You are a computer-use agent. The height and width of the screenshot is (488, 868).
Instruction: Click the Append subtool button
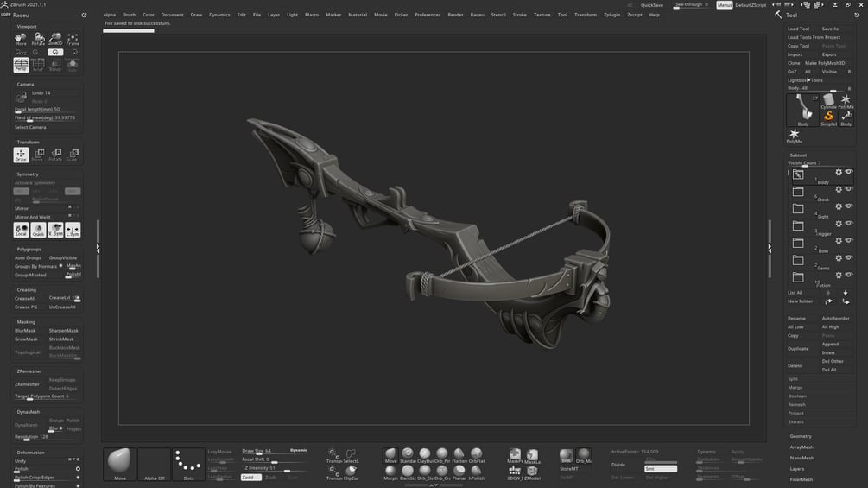pos(830,344)
